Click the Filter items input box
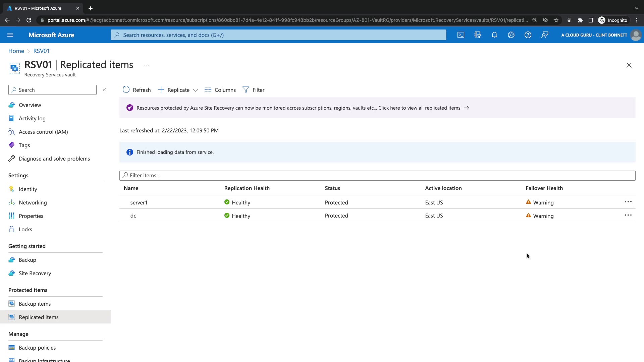This screenshot has height=362, width=644. tap(377, 175)
